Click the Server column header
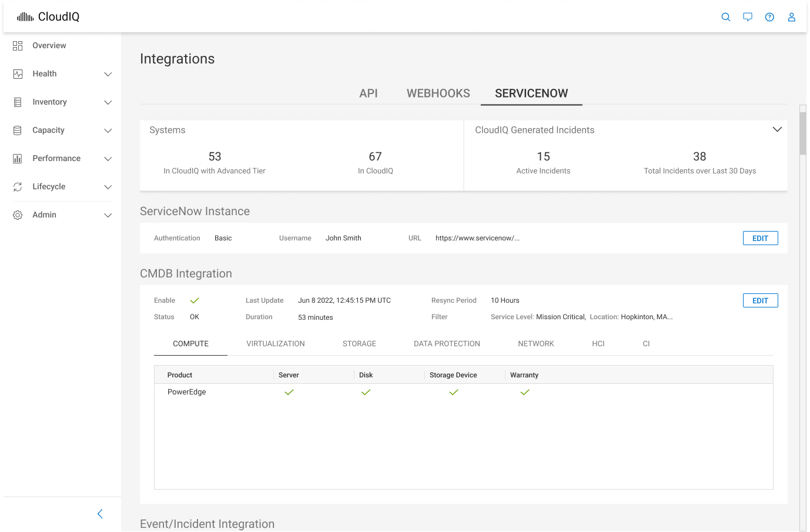Viewport: 810px width, 532px height. [x=289, y=375]
